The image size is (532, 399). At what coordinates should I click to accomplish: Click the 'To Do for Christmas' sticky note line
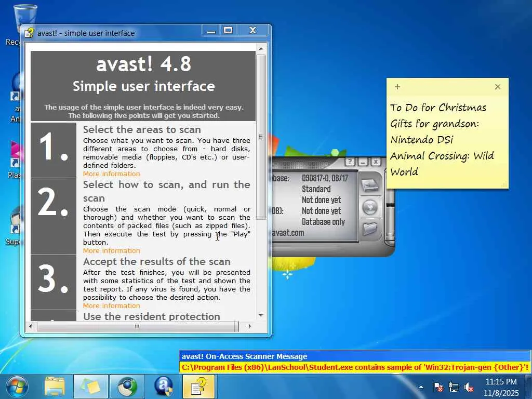(438, 108)
